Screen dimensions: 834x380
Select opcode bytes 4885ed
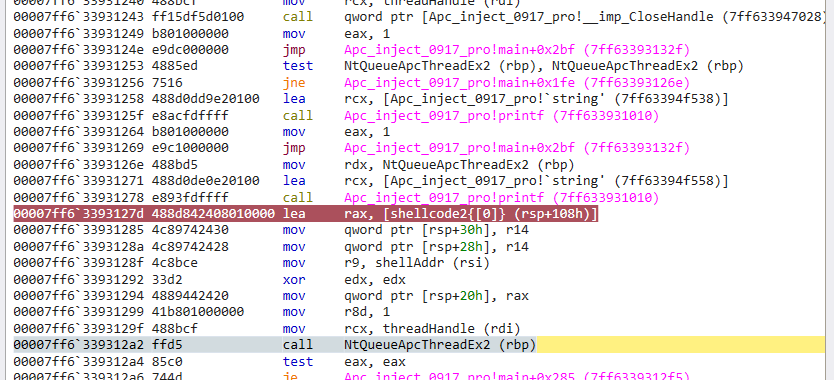(174, 67)
